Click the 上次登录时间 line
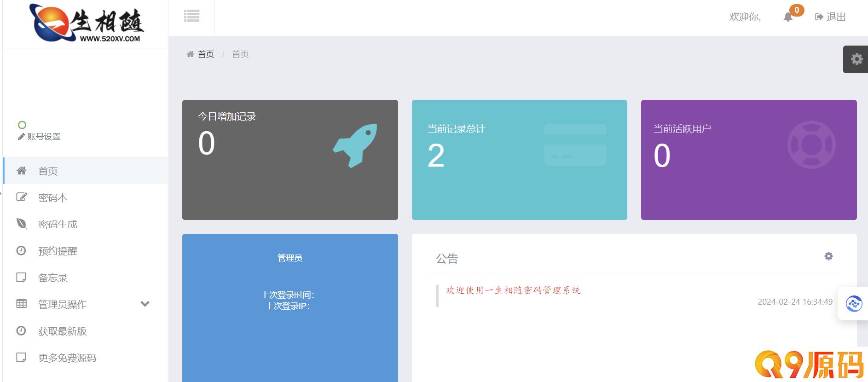The width and height of the screenshot is (868, 382). (288, 295)
